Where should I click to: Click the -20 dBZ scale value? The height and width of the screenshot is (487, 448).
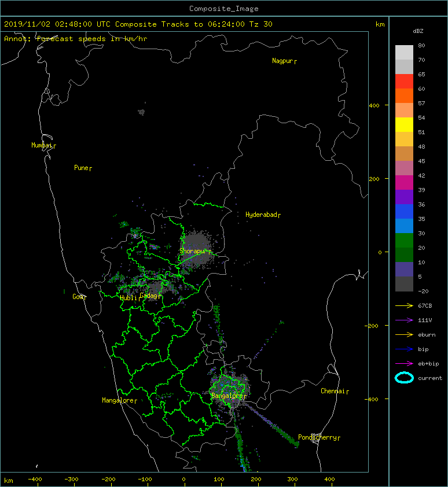(423, 291)
